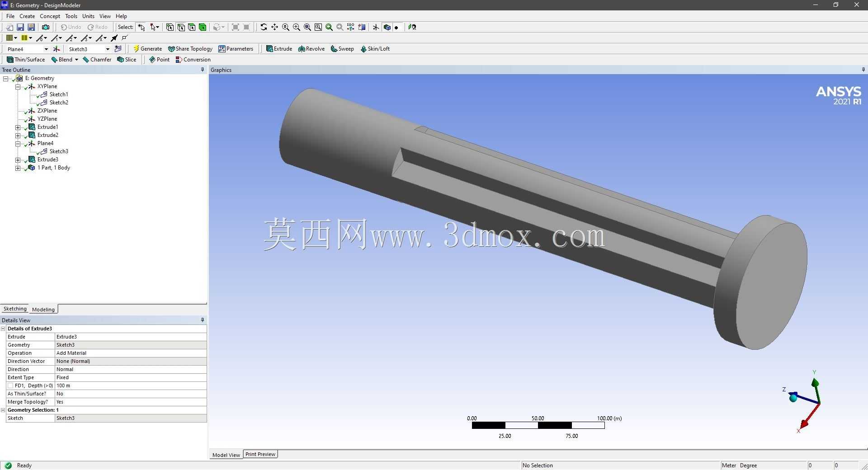Click the Chamfer button
The image size is (868, 470).
(x=97, y=60)
